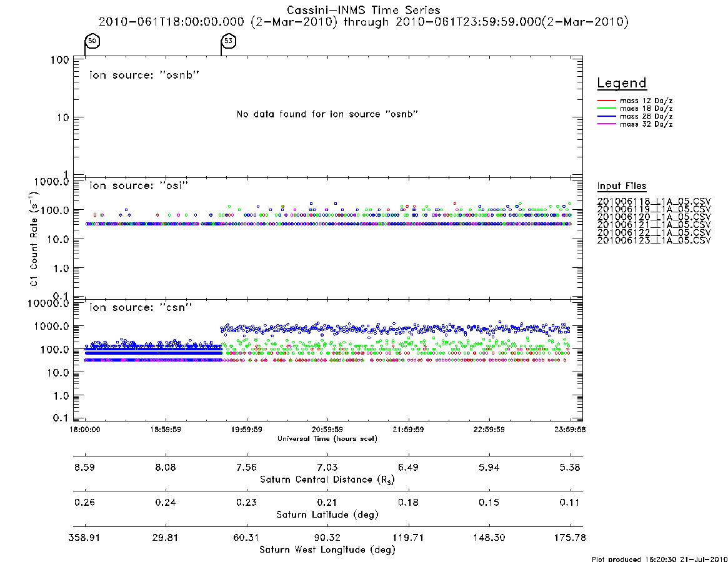Click the Plot produced timestamp text
This screenshot has width=728, height=562.
click(660, 559)
